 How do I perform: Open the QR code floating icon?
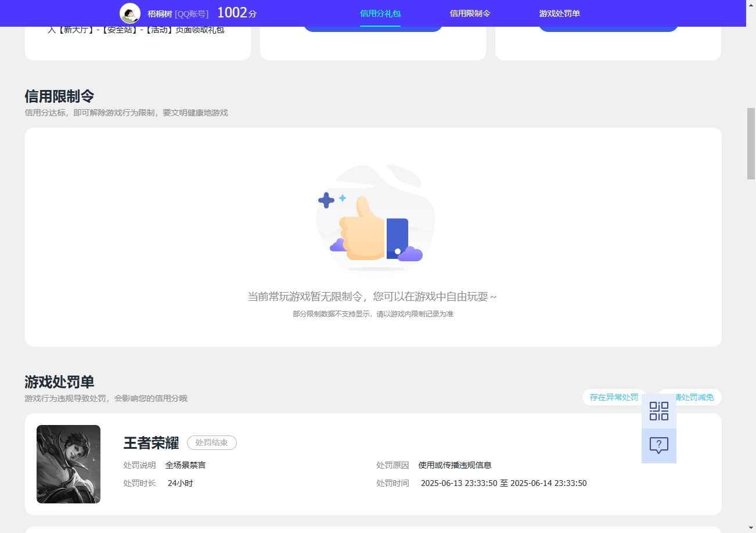point(658,411)
